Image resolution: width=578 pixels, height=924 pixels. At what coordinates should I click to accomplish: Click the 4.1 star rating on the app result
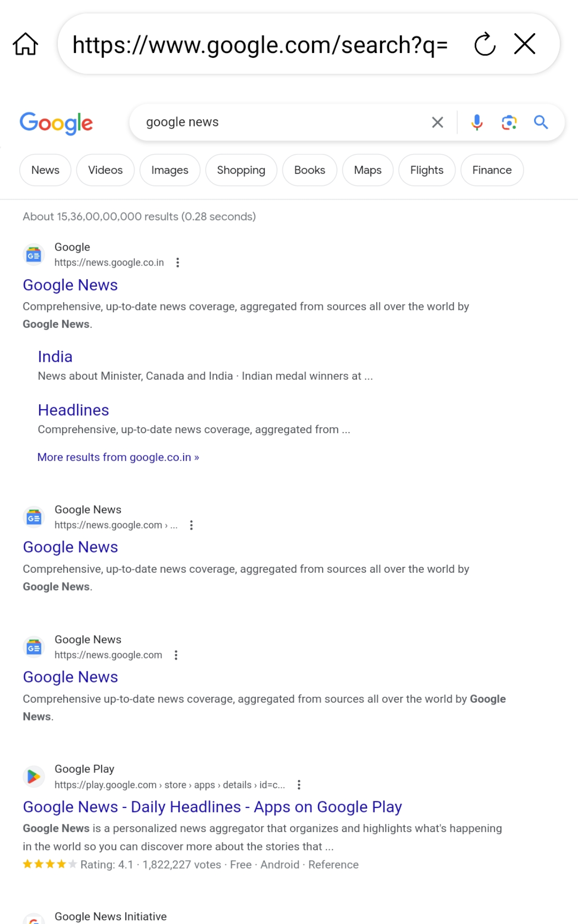pyautogui.click(x=49, y=864)
